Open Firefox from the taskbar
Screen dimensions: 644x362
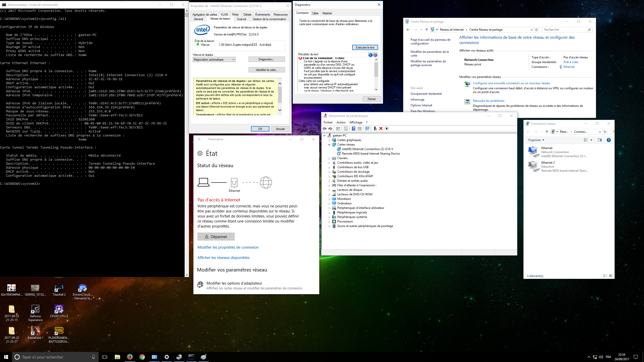130,357
